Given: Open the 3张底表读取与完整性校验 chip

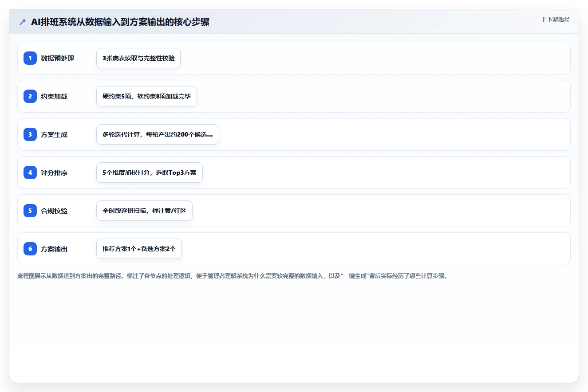Looking at the screenshot, I should [138, 58].
